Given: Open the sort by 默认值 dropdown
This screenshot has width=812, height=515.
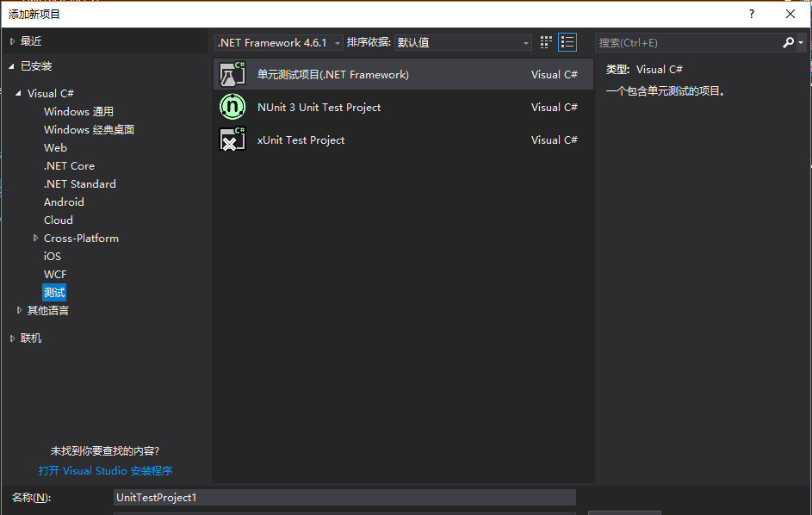Looking at the screenshot, I should (463, 42).
